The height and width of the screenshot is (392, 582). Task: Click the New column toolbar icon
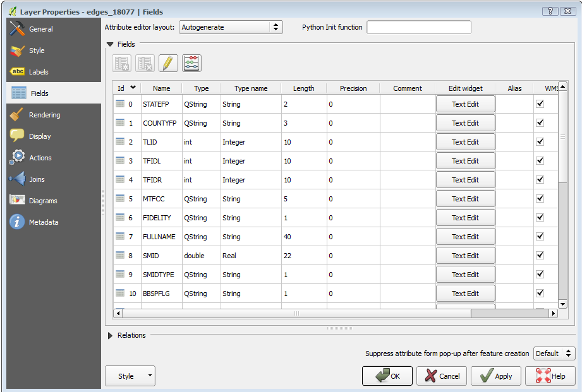[x=122, y=63]
